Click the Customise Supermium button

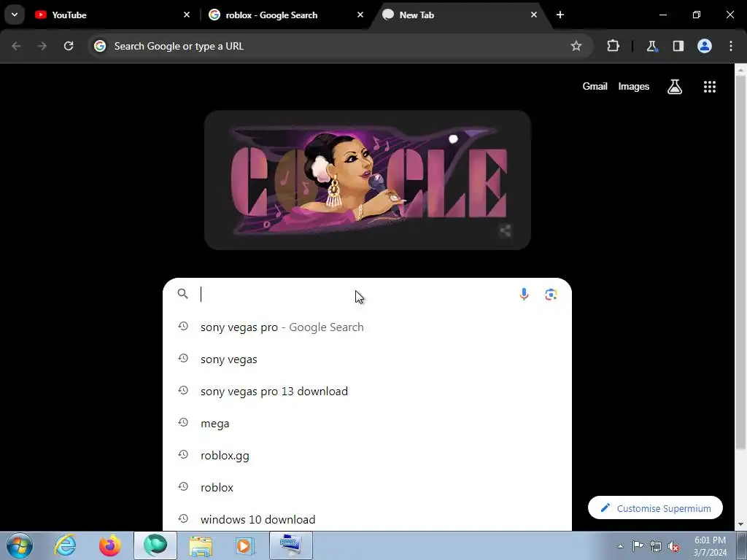[x=655, y=508]
